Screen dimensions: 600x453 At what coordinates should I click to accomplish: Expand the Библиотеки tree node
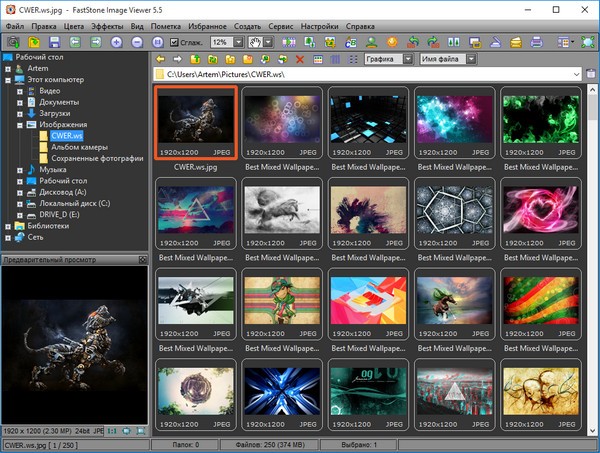[8, 226]
